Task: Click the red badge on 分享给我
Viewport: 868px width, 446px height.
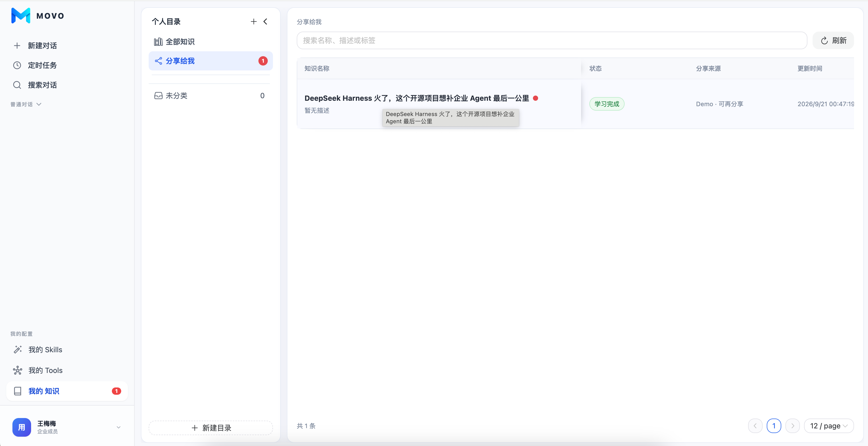Action: 263,61
